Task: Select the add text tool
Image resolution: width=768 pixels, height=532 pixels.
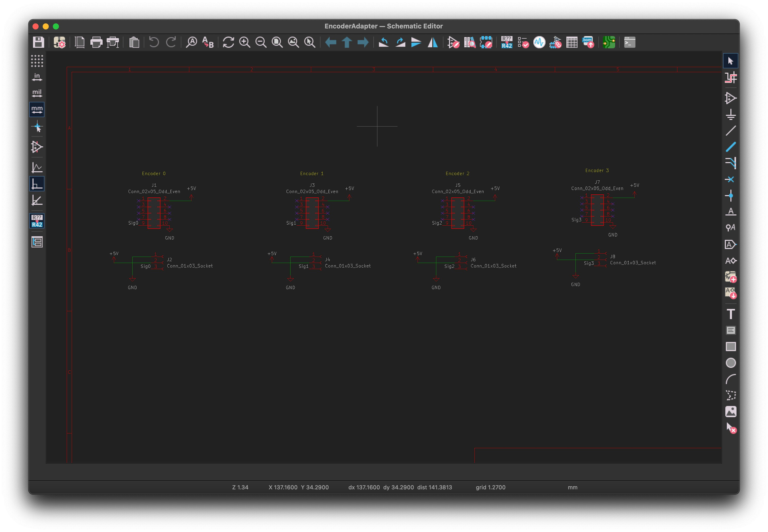Action: 731,314
